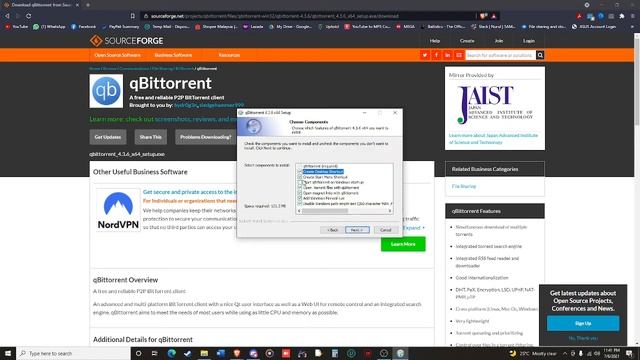Screen dimensions: 640x360
Task: Click the components list horizontal scrollbar
Action: click(x=325, y=211)
